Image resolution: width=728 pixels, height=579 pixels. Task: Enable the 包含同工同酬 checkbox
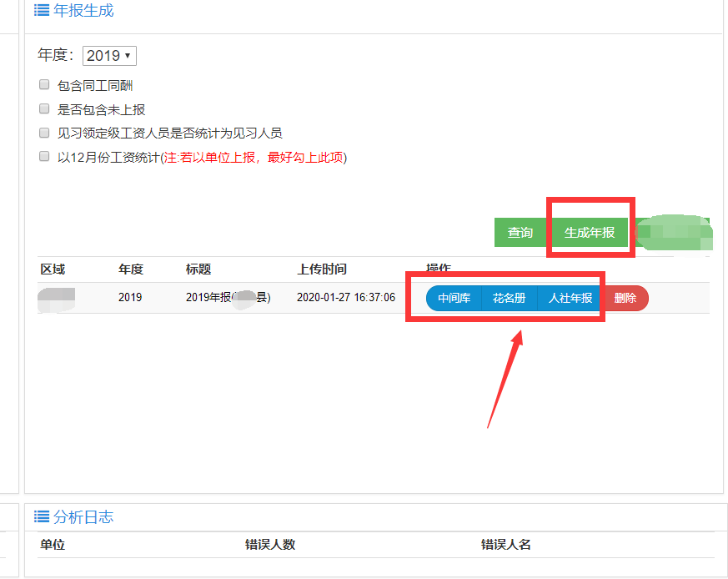pyautogui.click(x=44, y=84)
